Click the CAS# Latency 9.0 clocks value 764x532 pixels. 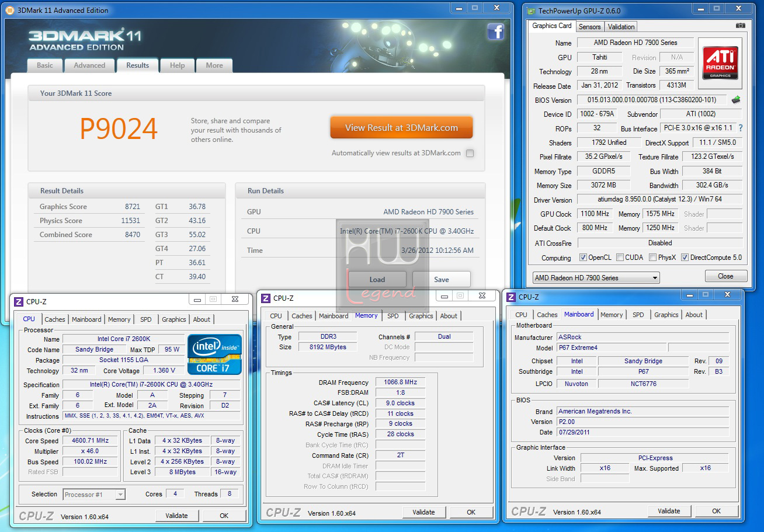pyautogui.click(x=400, y=403)
